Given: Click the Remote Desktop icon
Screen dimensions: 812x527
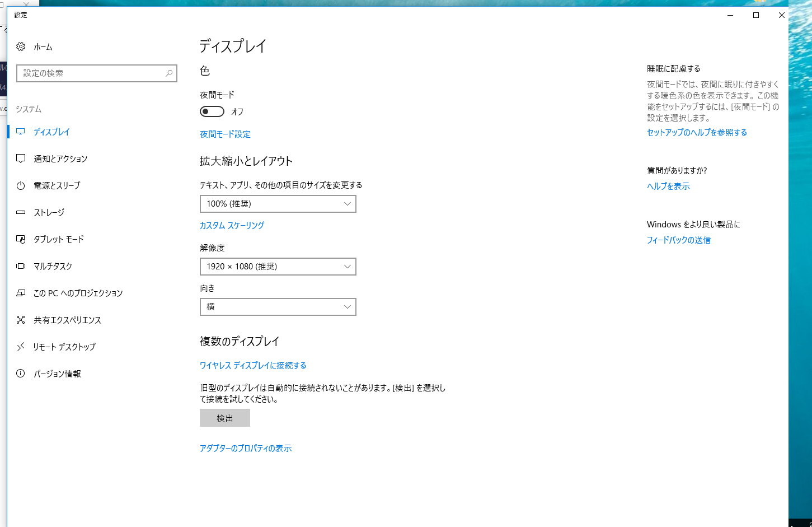Looking at the screenshot, I should [21, 347].
